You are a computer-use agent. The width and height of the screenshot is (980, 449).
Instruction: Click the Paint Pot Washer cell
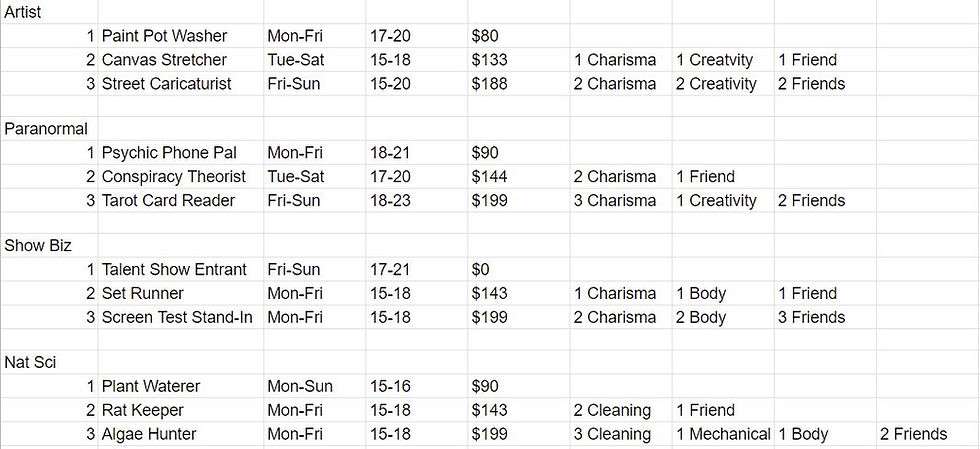(x=164, y=36)
